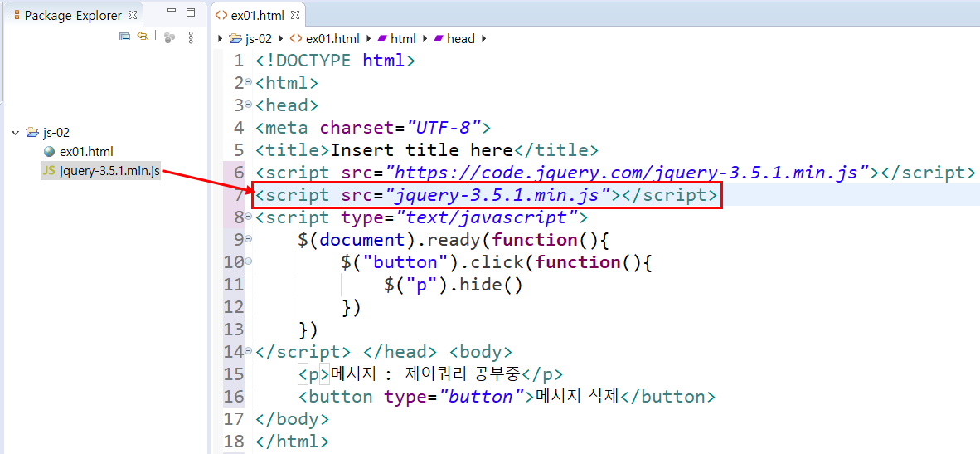Click the closing </html> tag on line 18
The image size is (980, 454).
(291, 441)
